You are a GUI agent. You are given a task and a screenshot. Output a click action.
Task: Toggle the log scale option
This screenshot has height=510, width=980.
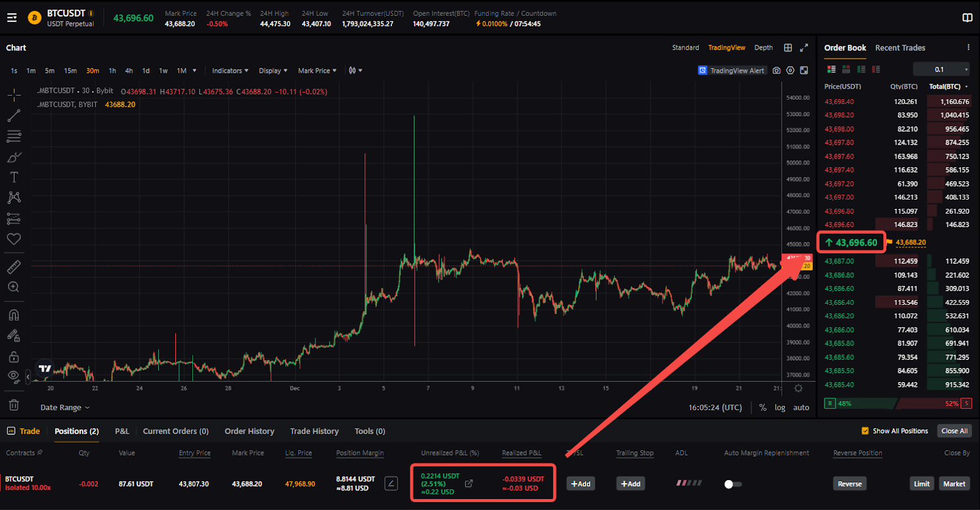(x=780, y=408)
